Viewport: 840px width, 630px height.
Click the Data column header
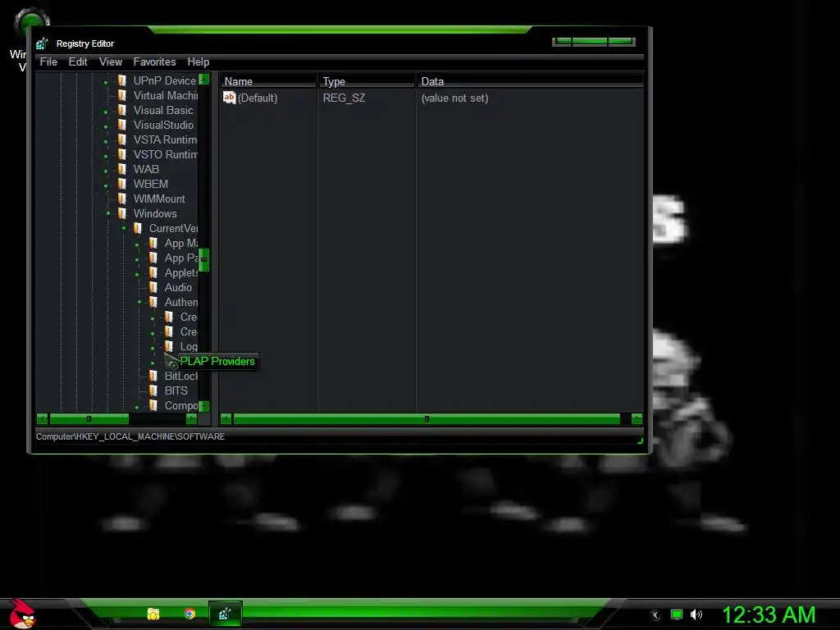(x=531, y=81)
